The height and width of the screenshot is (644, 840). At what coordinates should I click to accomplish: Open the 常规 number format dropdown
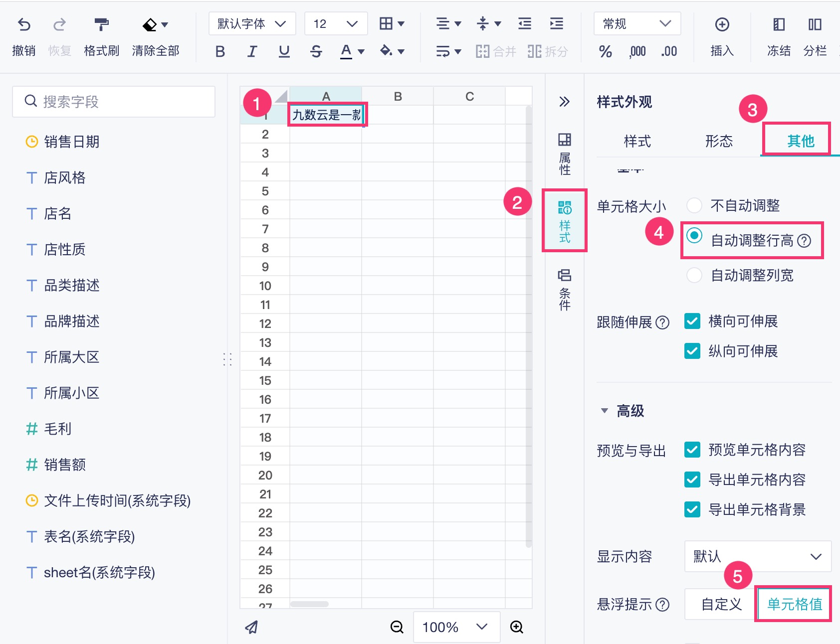coord(637,23)
